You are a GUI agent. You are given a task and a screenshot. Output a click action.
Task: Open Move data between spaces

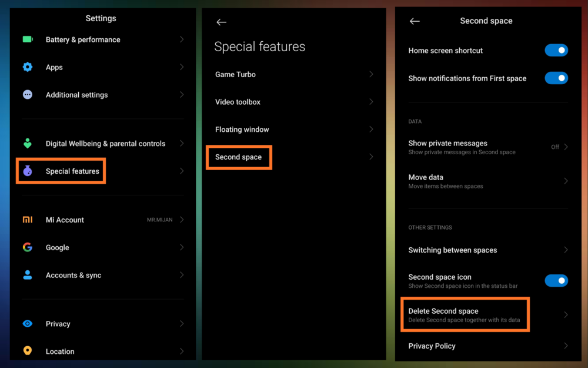point(446,181)
